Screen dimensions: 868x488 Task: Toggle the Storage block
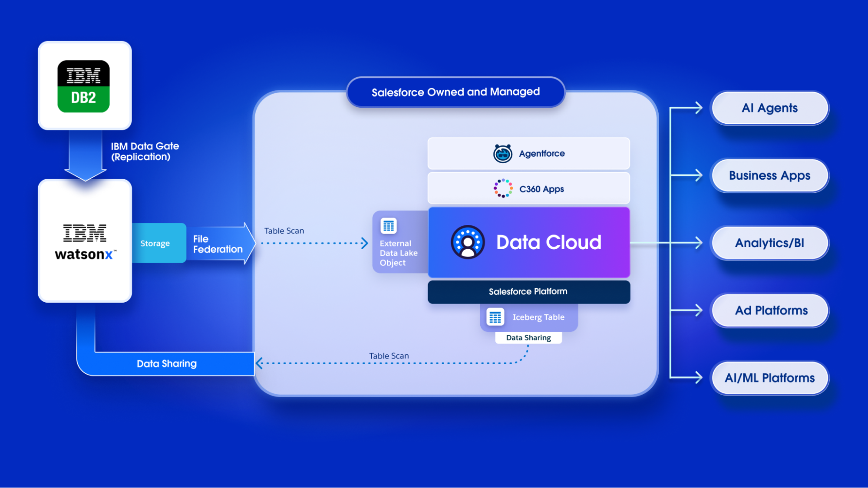(x=155, y=243)
